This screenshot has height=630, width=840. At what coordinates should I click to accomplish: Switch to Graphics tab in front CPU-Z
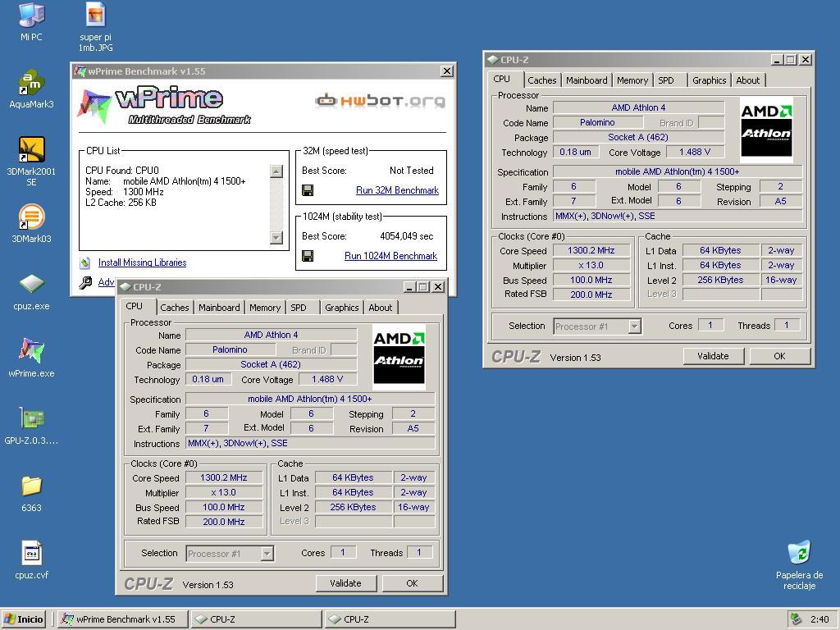click(342, 308)
